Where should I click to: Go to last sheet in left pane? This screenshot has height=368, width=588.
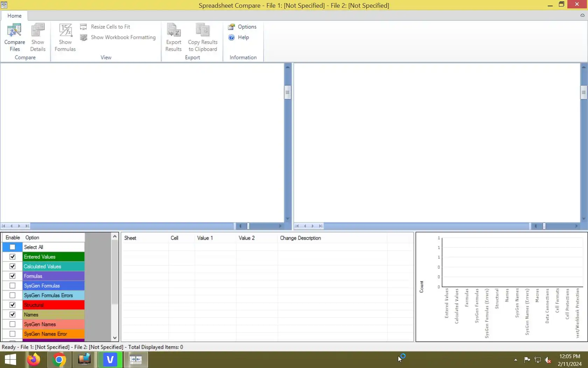coord(27,226)
